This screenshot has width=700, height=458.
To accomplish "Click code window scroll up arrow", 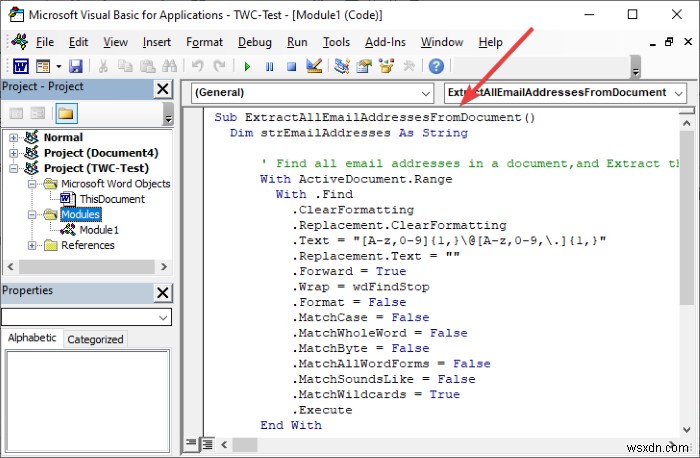I will 687,123.
